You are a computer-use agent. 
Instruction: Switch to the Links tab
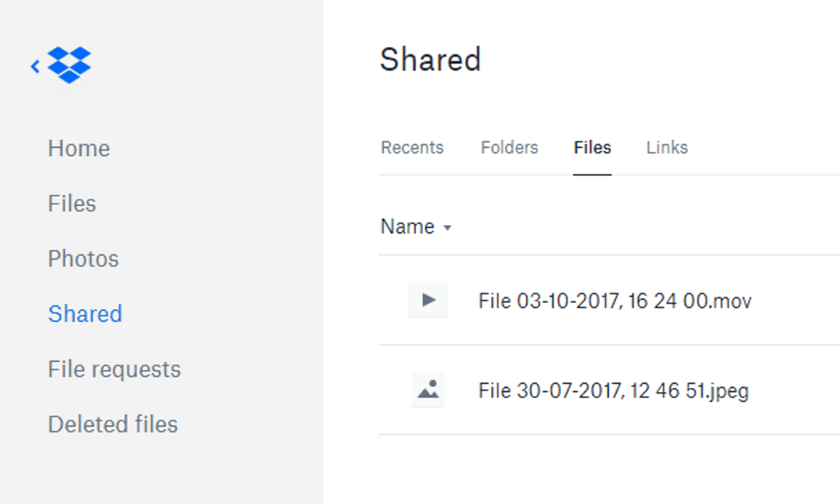(667, 147)
